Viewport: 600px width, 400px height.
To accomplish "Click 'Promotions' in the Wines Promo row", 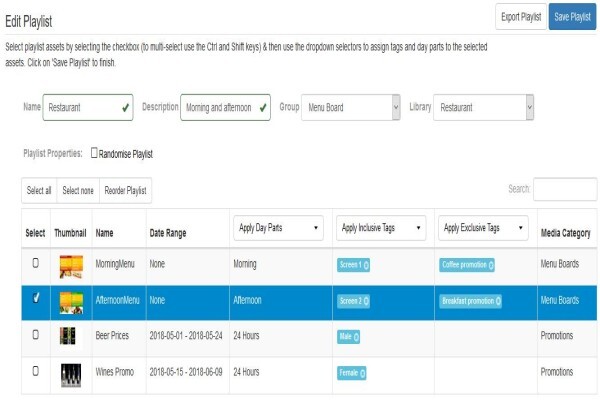I will pos(557,372).
